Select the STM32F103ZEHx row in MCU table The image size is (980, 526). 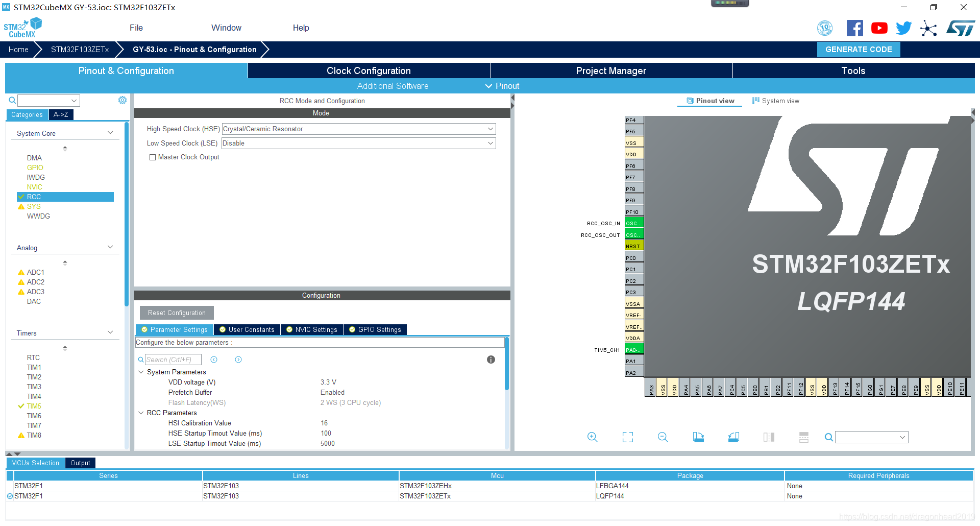point(490,486)
